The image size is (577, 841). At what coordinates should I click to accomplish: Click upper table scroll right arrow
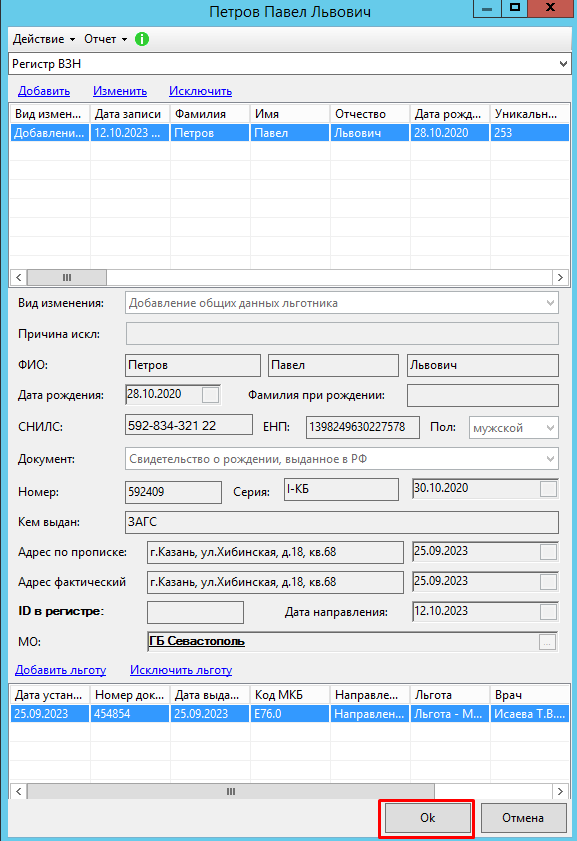pos(560,277)
